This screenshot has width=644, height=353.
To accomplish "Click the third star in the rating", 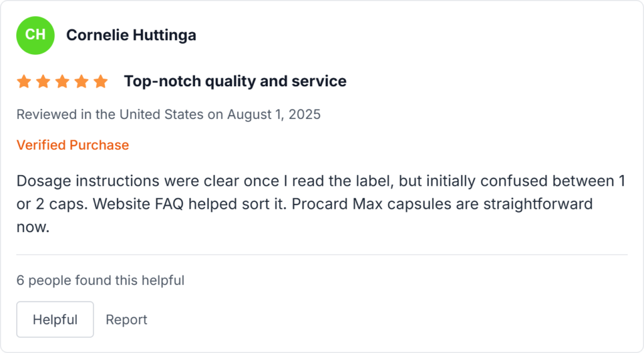I will point(62,81).
